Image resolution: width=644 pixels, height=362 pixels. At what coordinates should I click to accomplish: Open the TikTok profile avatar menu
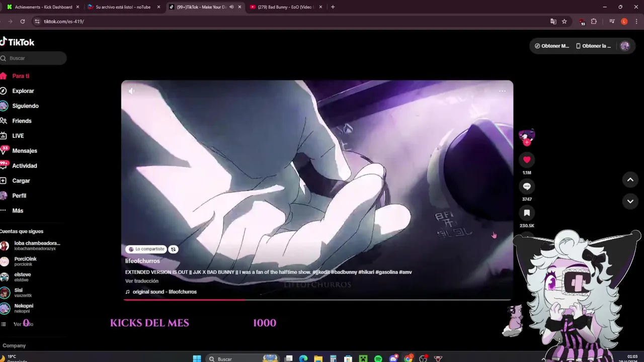tap(625, 46)
